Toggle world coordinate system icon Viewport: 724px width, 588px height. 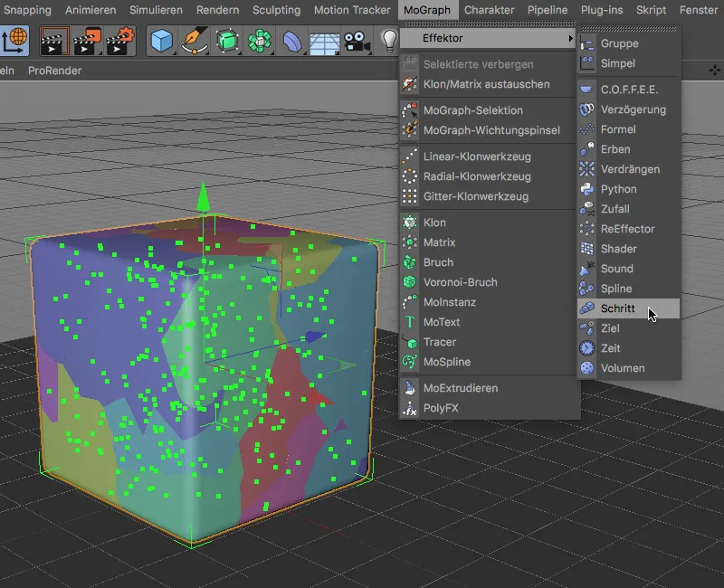point(15,41)
